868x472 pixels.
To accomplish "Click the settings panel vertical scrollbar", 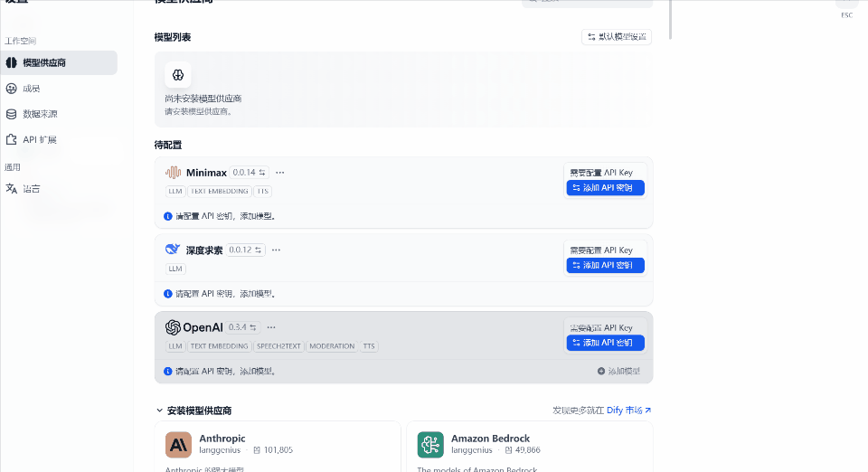I will click(x=670, y=20).
